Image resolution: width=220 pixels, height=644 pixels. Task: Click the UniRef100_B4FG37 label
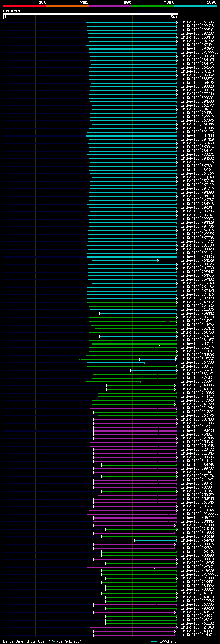click(x=197, y=359)
